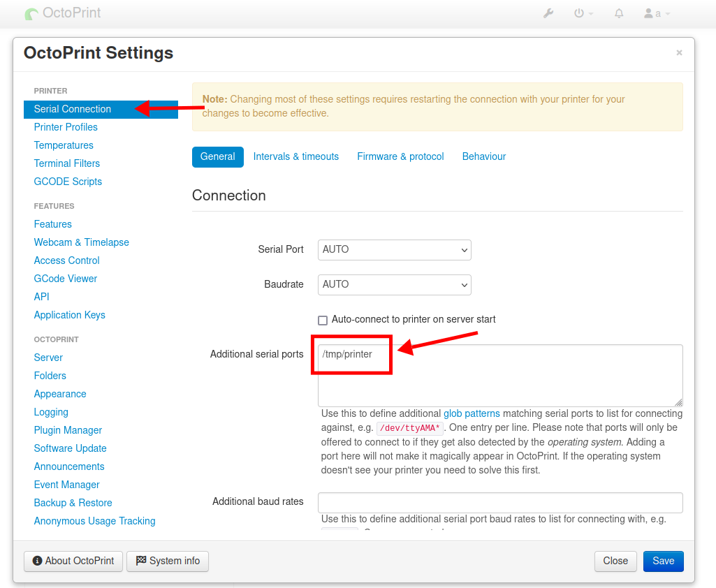This screenshot has height=588, width=716.
Task: Open GCODE Scripts settings
Action: 68,182
